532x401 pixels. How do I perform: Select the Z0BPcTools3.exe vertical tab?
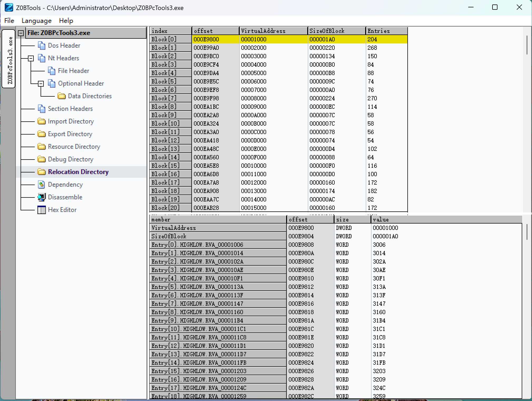[x=8, y=59]
